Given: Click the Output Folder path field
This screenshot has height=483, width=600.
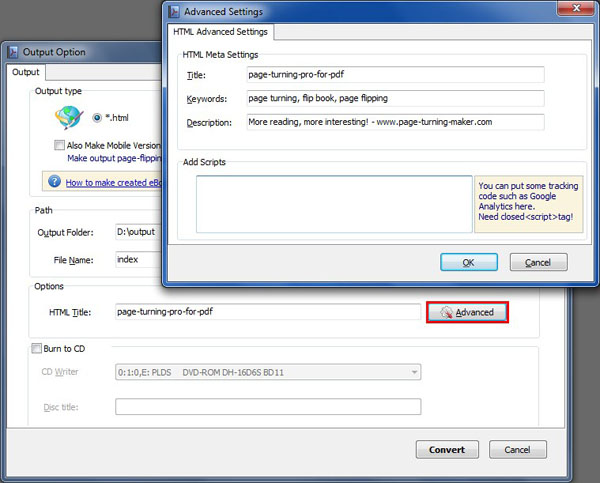Looking at the screenshot, I should (139, 232).
